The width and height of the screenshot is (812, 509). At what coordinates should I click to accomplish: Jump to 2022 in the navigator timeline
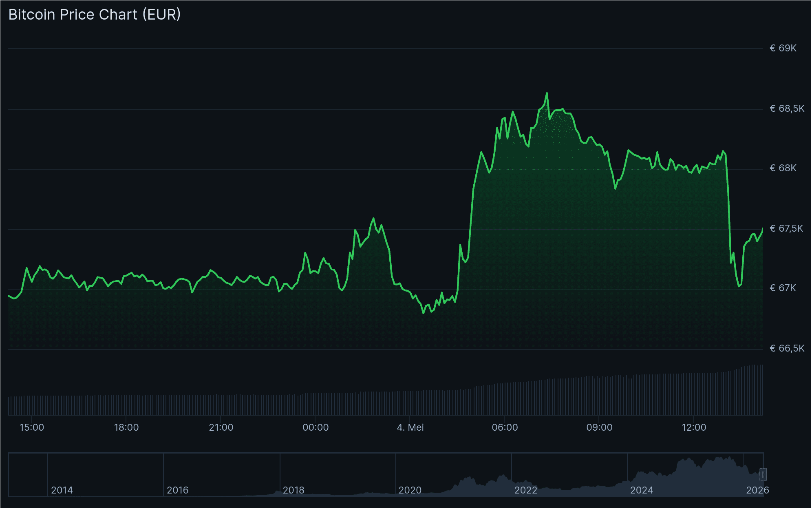[526, 490]
